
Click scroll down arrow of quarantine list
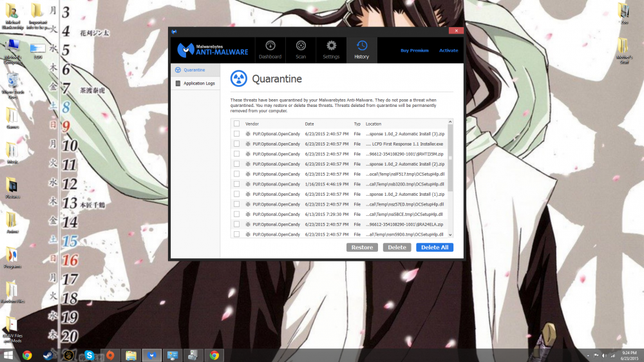pyautogui.click(x=450, y=235)
